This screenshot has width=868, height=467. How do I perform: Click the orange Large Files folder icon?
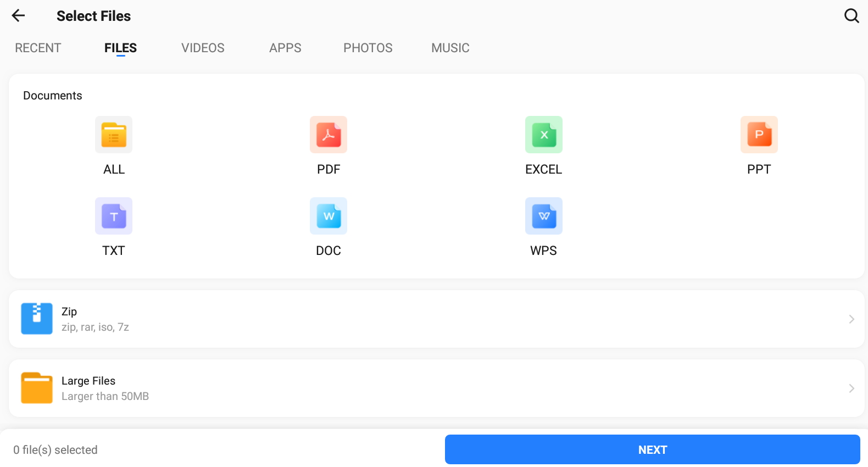(37, 388)
